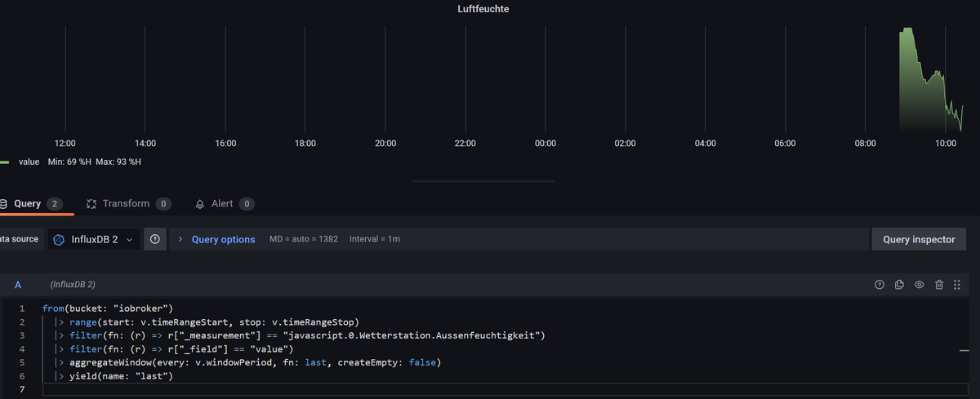Click the InfluxDB logo in data source picker

tap(60, 240)
